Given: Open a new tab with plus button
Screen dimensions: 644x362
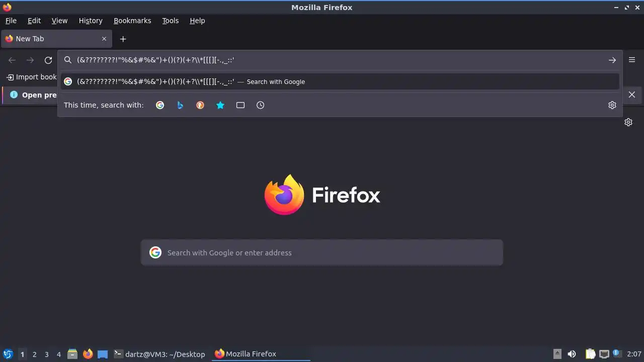Looking at the screenshot, I should [123, 39].
